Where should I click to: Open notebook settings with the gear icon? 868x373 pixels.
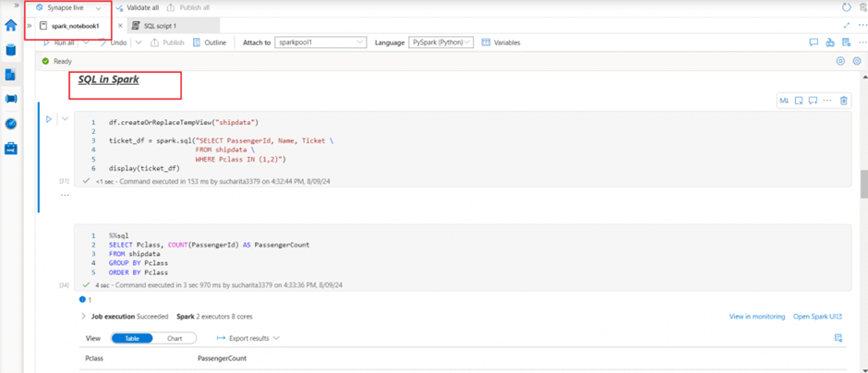point(857,61)
